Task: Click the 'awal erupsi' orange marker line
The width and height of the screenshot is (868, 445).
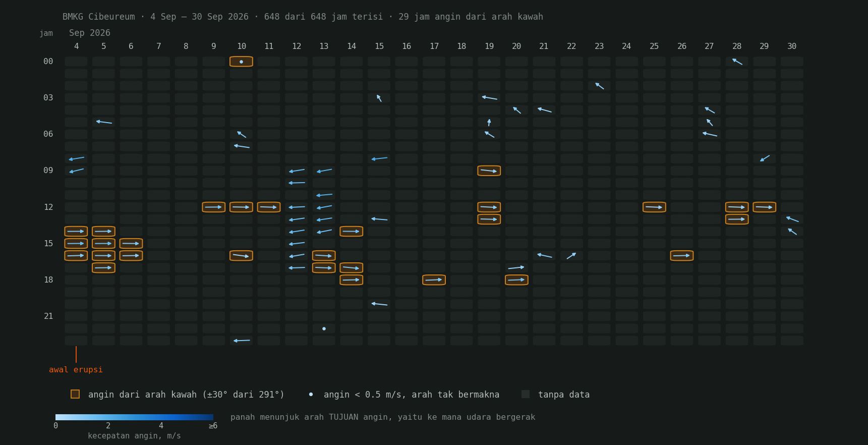Action: [76, 354]
